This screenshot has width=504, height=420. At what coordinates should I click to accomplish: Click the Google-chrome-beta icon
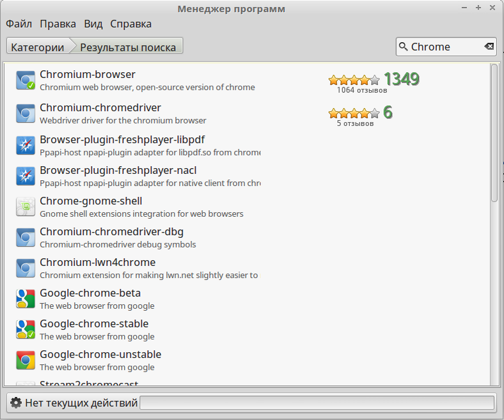click(x=26, y=299)
